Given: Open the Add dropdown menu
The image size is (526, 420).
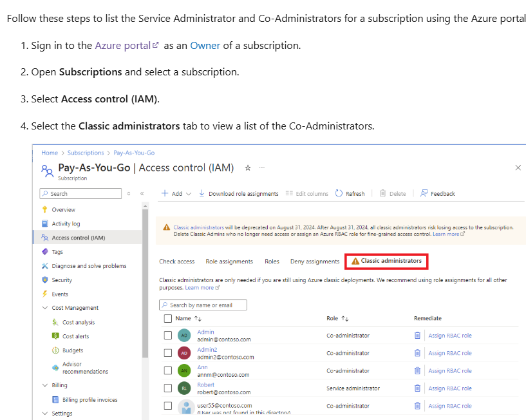Looking at the screenshot, I should click(176, 194).
